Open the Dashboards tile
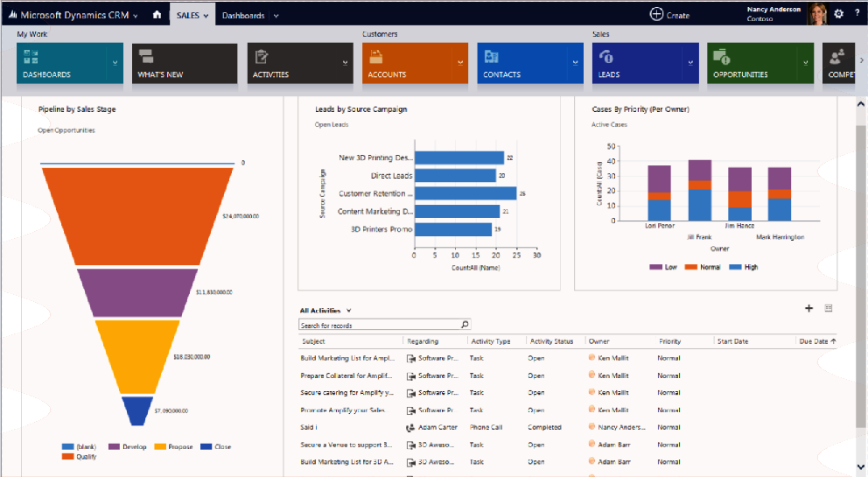Image resolution: width=868 pixels, height=477 pixels. click(x=58, y=63)
